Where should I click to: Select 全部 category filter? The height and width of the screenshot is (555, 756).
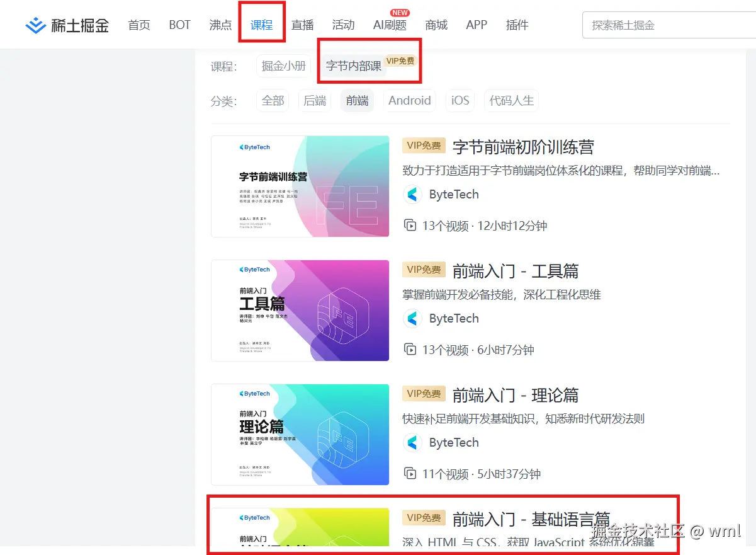(273, 101)
